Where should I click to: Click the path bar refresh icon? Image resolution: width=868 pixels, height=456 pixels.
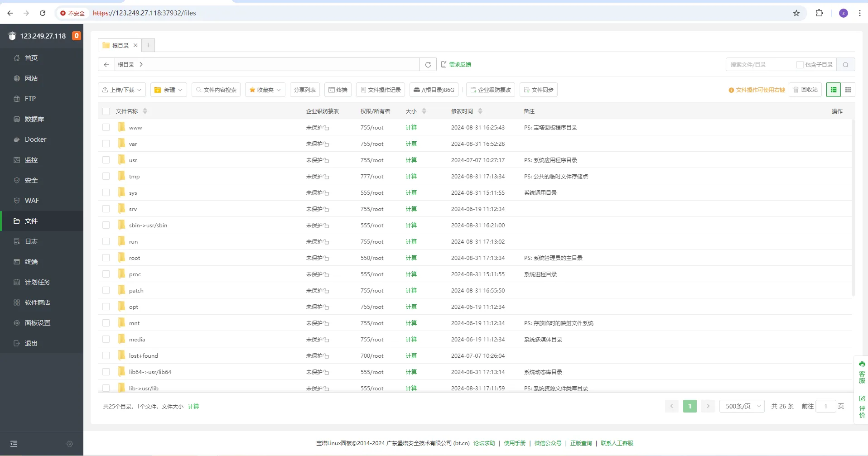tap(428, 64)
